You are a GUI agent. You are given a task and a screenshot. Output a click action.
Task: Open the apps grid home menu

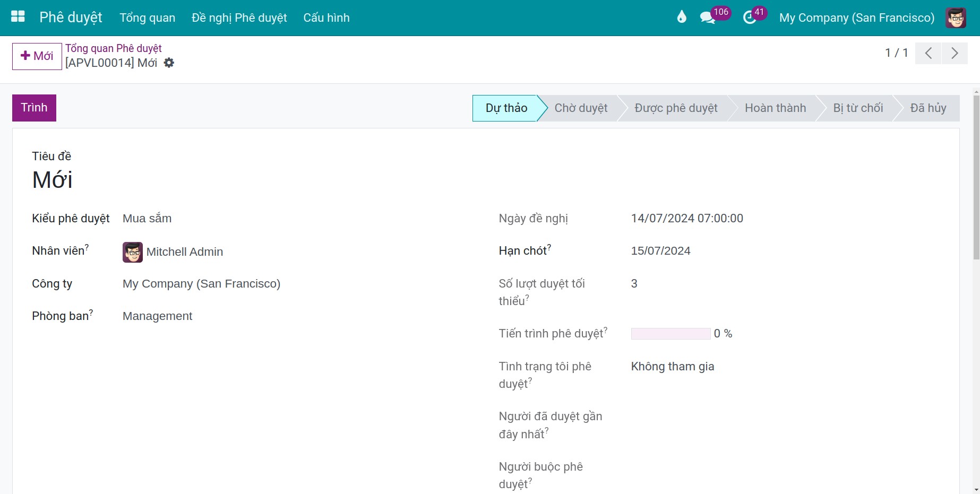18,17
